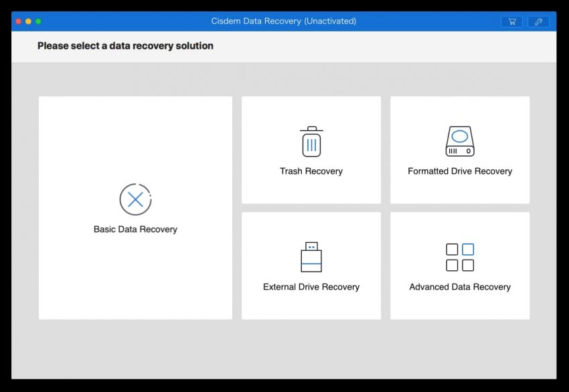Screen dimensions: 569x392
Task: Select the Trash Recovery bin icon
Action: [x=311, y=141]
